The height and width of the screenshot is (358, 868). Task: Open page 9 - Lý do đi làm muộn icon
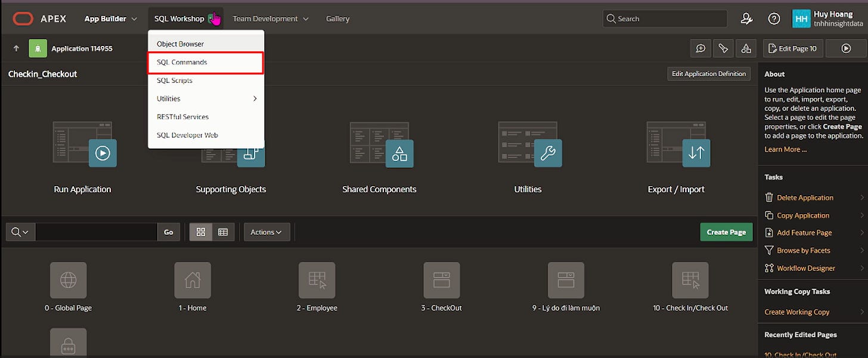coord(566,280)
